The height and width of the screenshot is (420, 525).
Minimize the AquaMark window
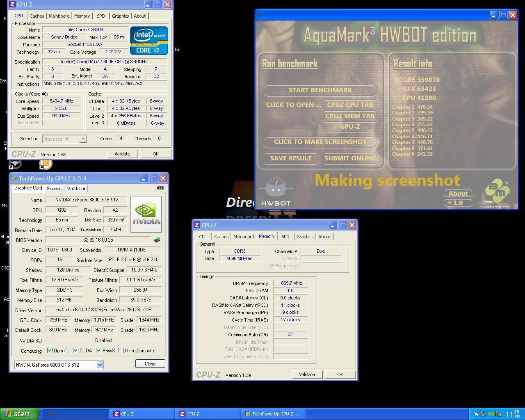click(494, 15)
